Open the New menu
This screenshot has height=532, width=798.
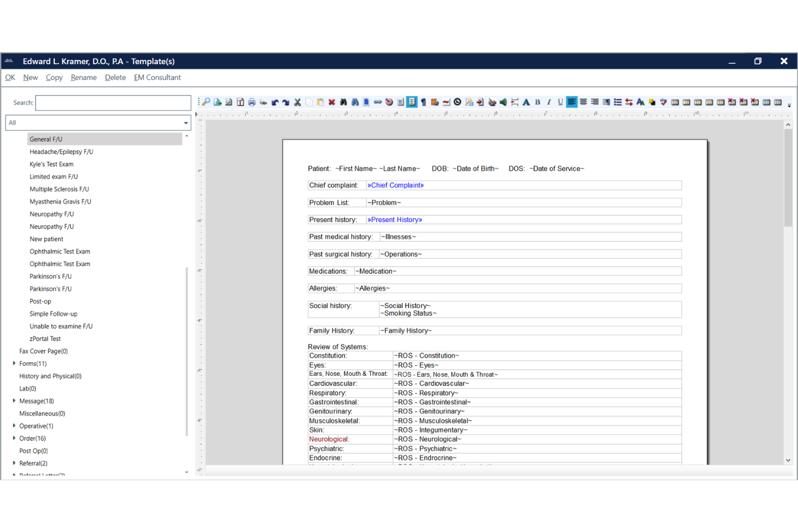point(30,77)
